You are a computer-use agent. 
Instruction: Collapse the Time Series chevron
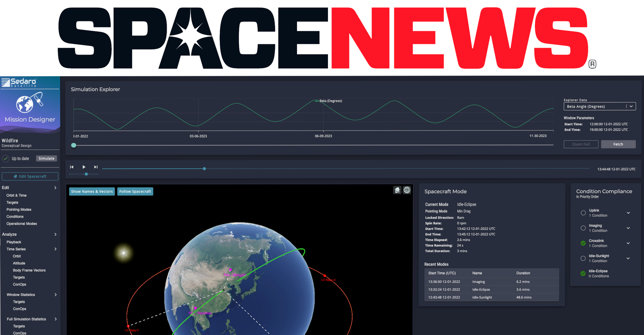tap(55, 249)
